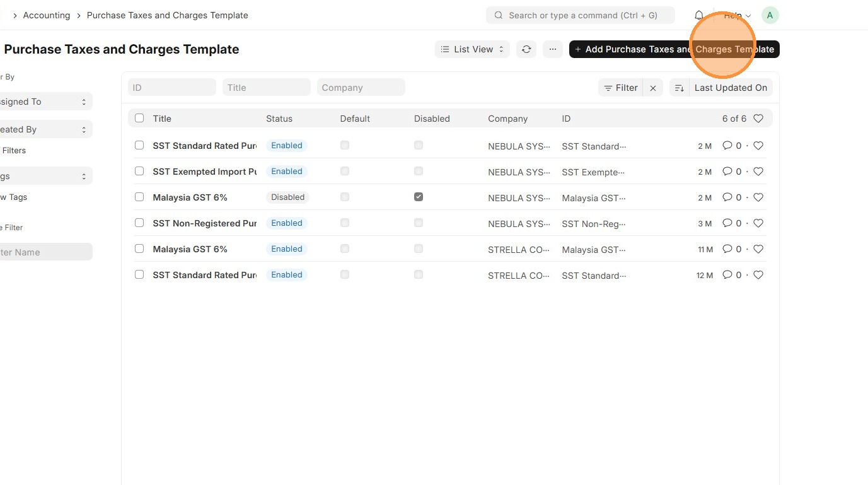Open comments on SST Exempted Import row
This screenshot has height=485, width=868.
click(x=732, y=172)
